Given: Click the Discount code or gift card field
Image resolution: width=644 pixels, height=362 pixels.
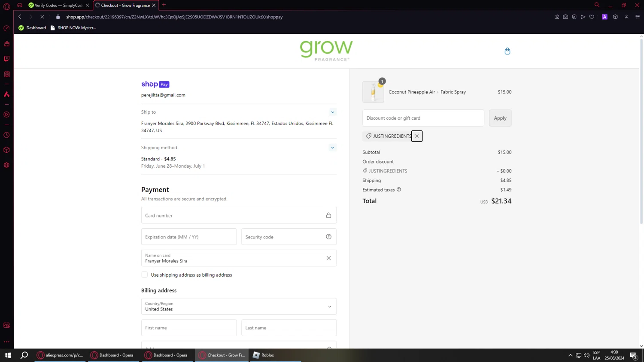Looking at the screenshot, I should [423, 118].
